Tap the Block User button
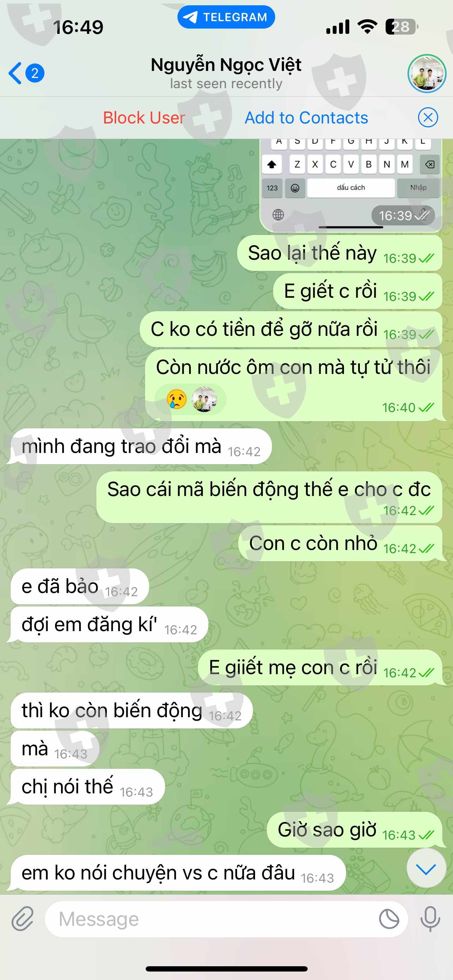The width and height of the screenshot is (453, 980). (x=144, y=117)
